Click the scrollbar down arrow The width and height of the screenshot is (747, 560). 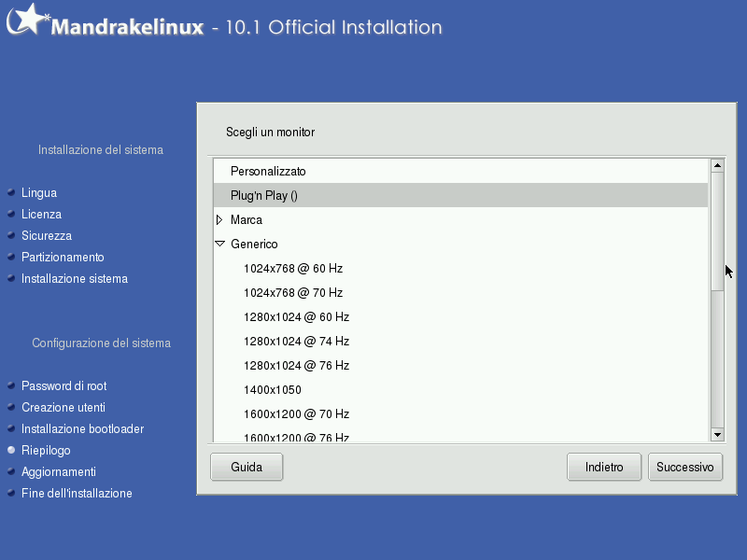click(717, 434)
